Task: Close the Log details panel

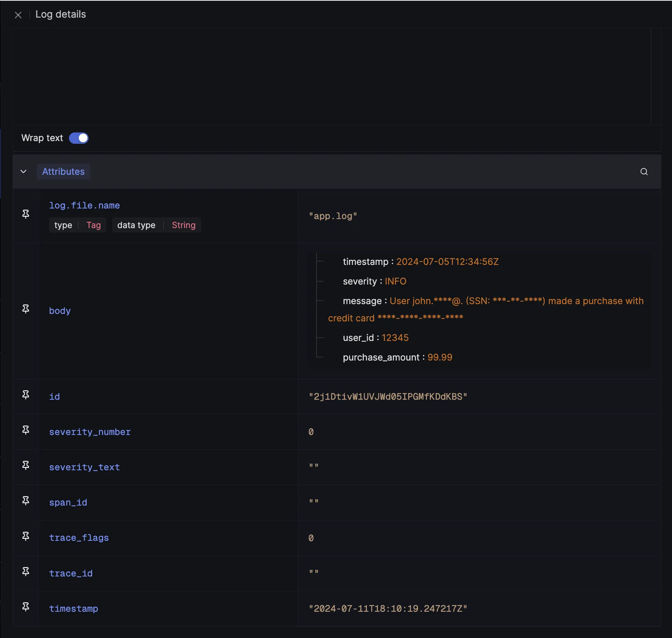Action: click(x=18, y=15)
